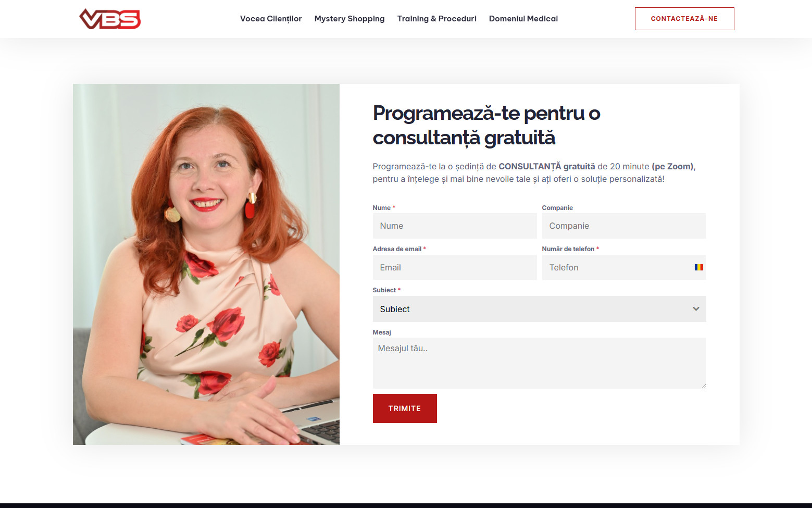Click into the Companie field

click(x=623, y=226)
